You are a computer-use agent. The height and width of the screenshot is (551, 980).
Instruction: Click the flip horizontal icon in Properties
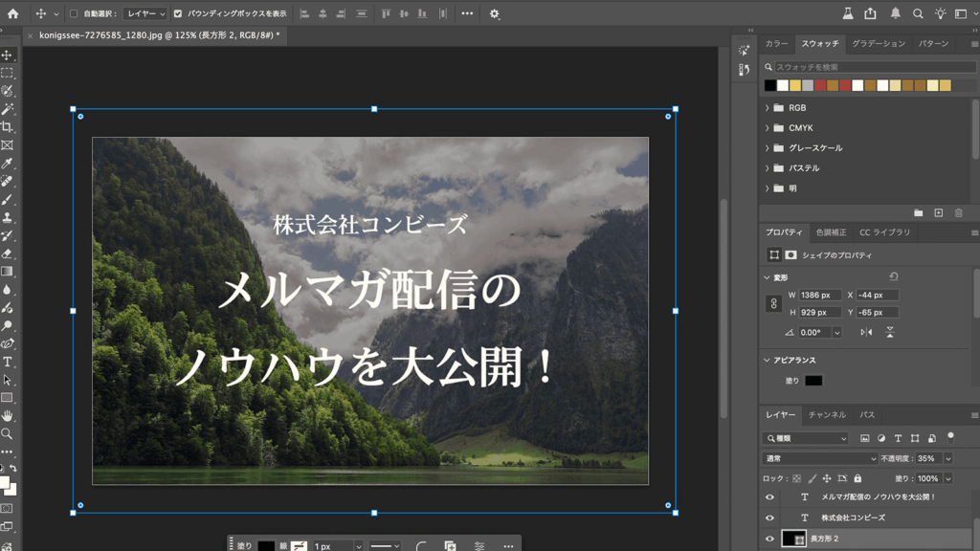[866, 332]
